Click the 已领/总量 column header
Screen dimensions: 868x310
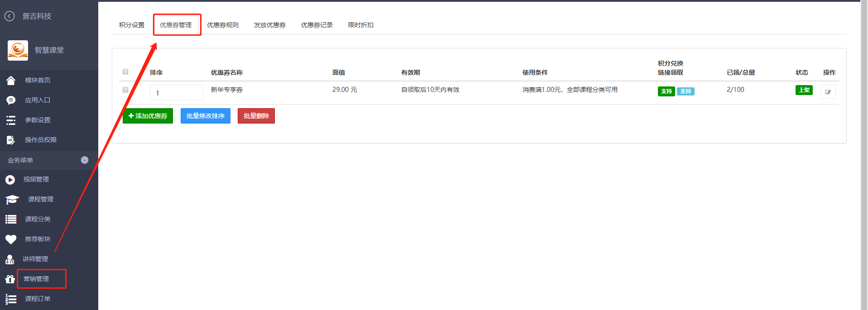click(x=741, y=72)
